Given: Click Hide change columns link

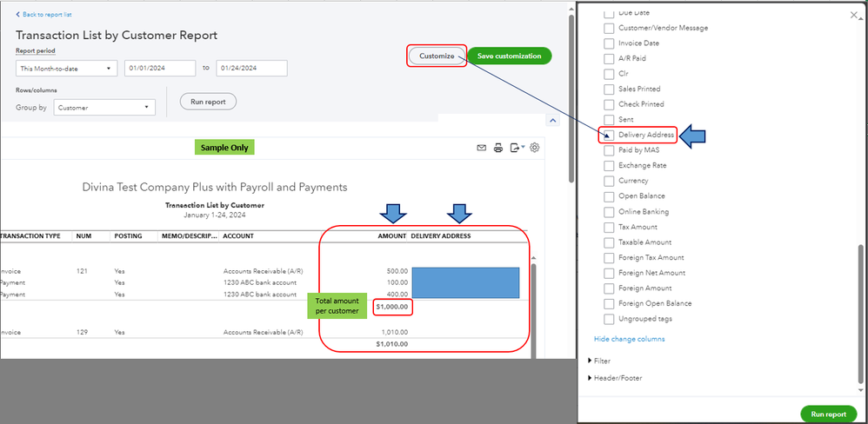Looking at the screenshot, I should pos(630,339).
